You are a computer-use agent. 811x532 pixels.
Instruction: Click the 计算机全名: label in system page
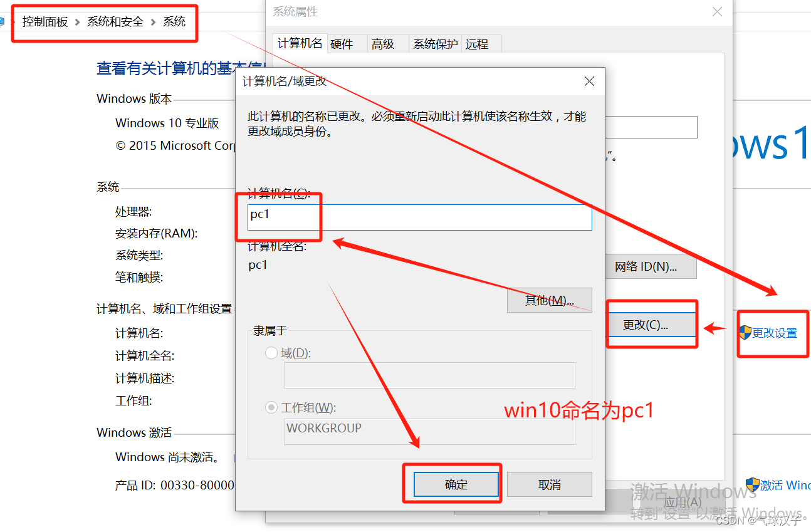coord(145,356)
